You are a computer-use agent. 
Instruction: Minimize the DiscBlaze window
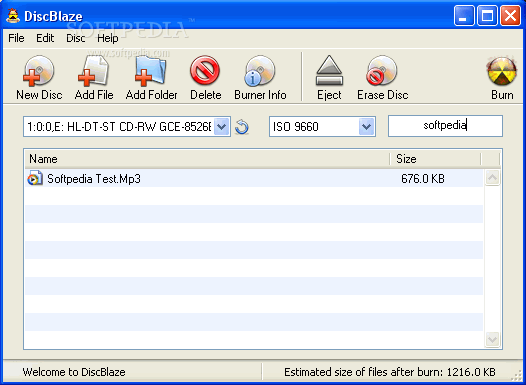coord(464,15)
